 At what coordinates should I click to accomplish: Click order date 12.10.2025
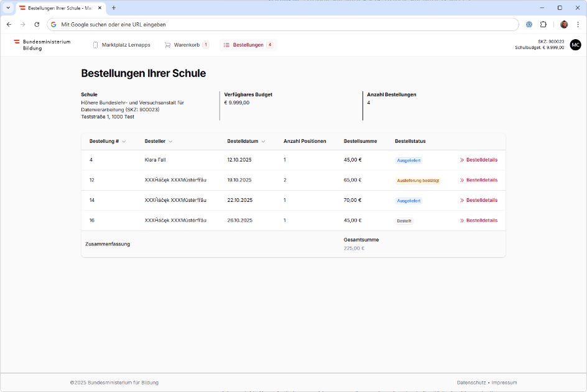[239, 160]
